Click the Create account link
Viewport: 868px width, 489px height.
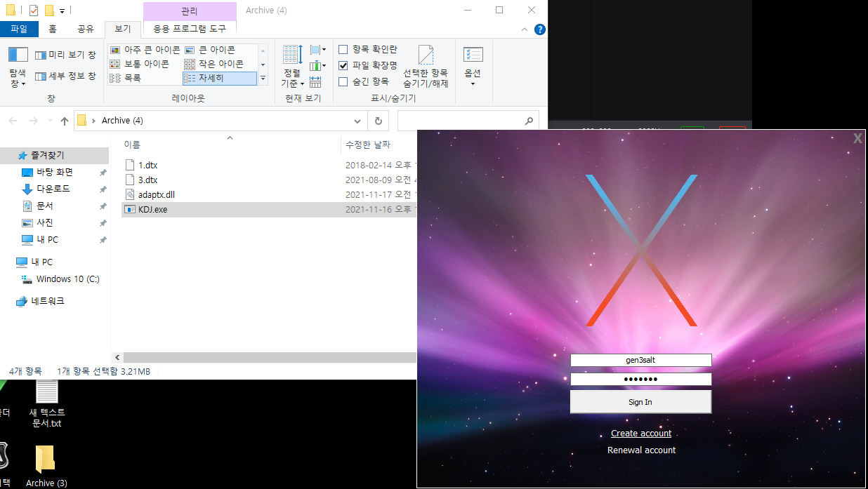tap(640, 434)
